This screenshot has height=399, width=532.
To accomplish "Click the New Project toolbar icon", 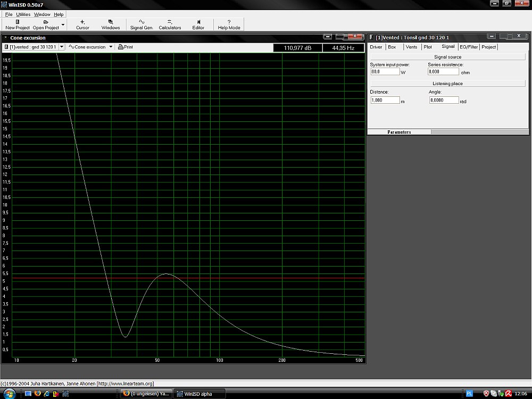I will pos(18,24).
